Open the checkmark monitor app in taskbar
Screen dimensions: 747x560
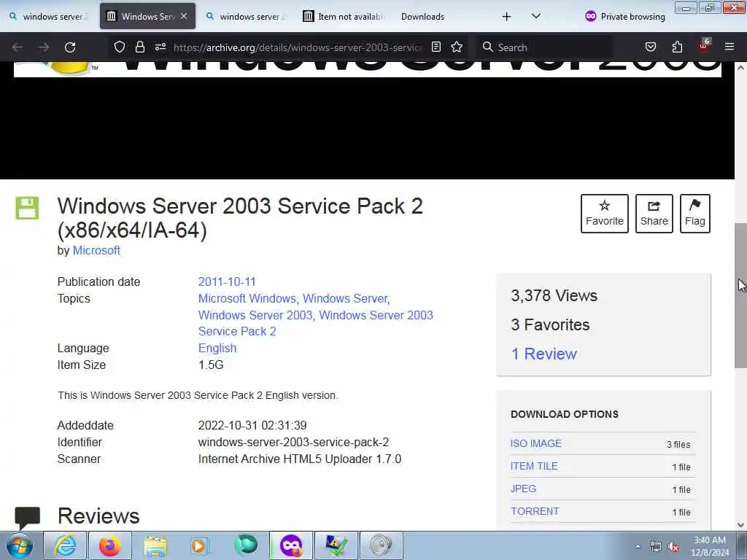point(336,545)
